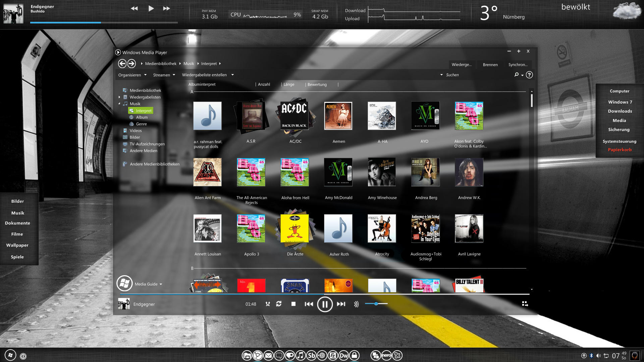The height and width of the screenshot is (362, 644).
Task: Toggle repeat mode in player bar
Action: click(x=279, y=304)
